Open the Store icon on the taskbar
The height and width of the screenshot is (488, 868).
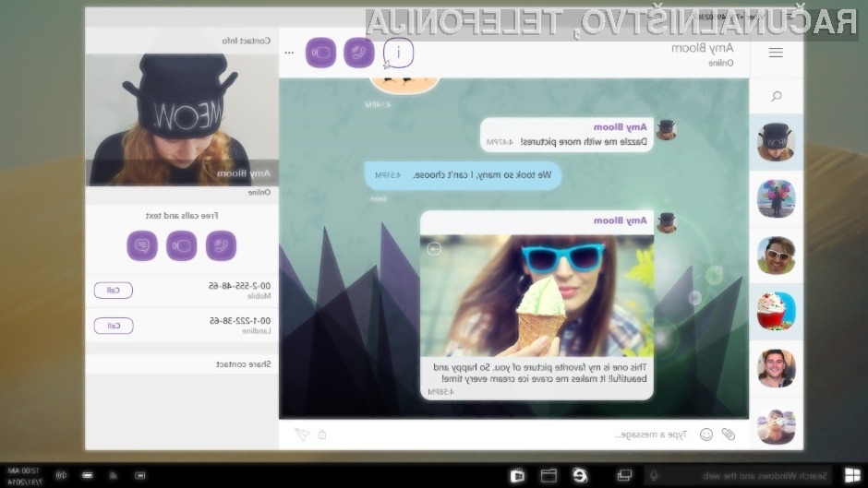point(518,475)
